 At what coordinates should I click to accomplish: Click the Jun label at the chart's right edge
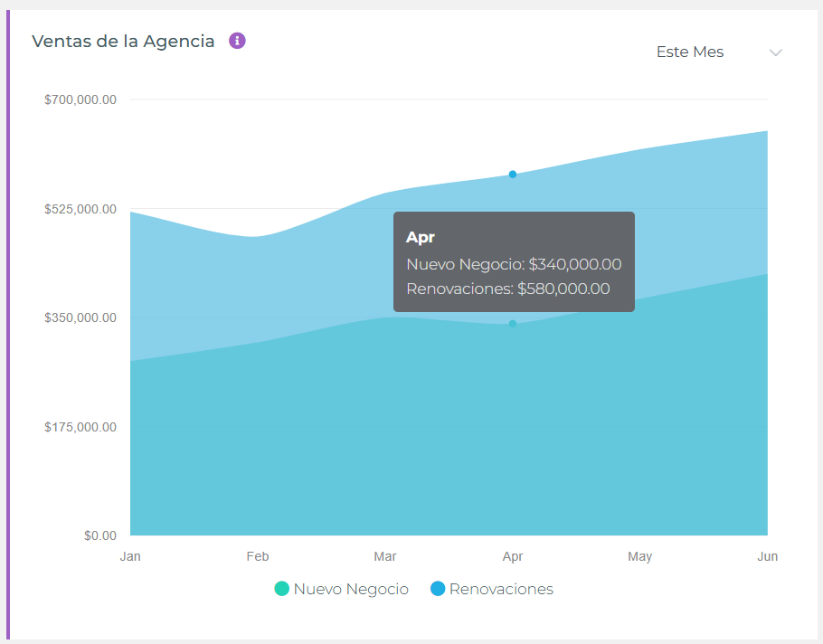click(768, 556)
